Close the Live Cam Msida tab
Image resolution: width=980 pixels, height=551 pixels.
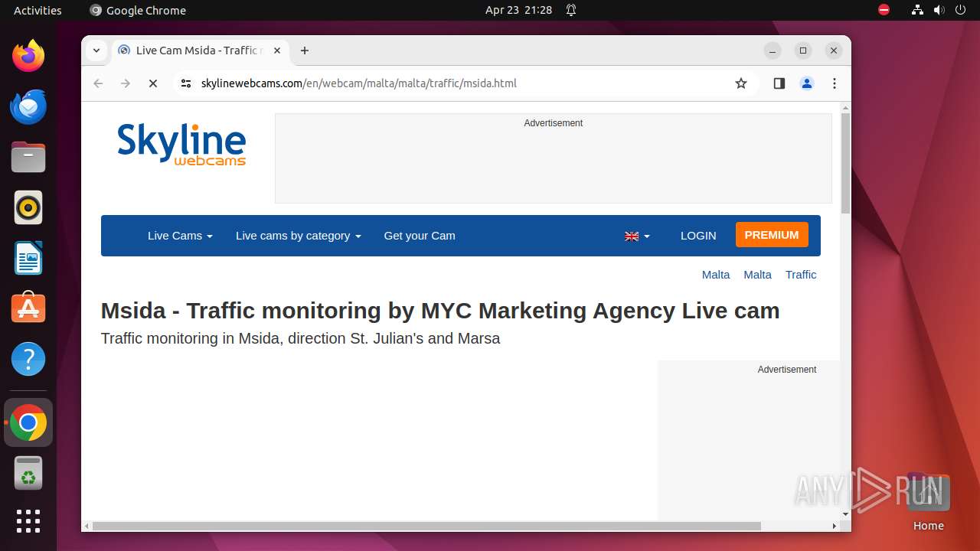click(277, 51)
